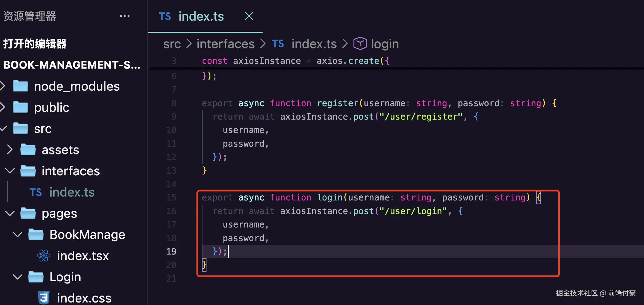Click the src breadcrumb segment
Viewport: 644px width, 305px height.
click(x=172, y=44)
